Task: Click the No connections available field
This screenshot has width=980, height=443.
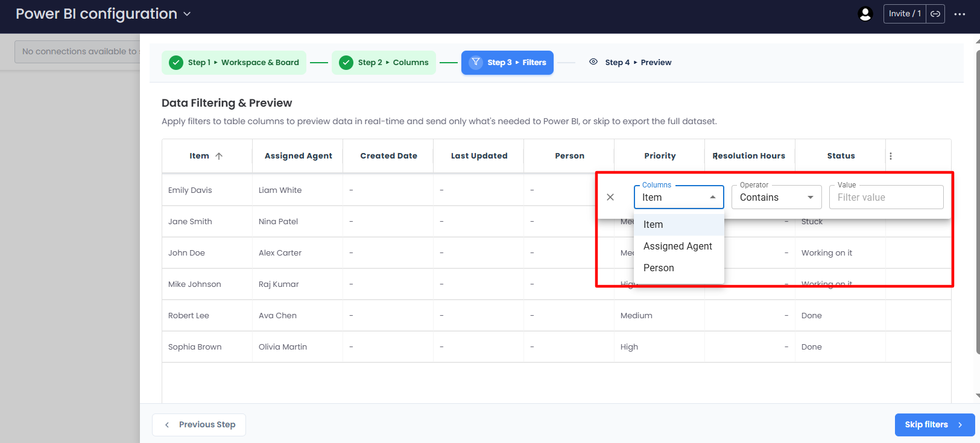Action: 77,52
